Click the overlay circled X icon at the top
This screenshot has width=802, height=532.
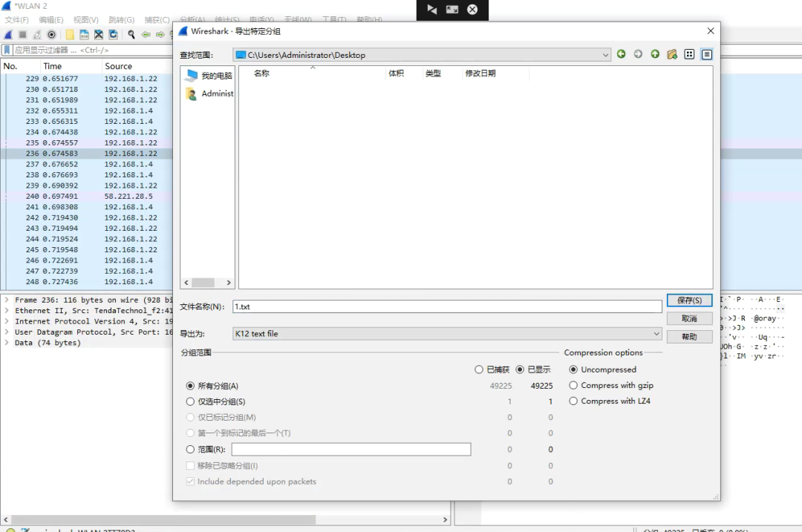[x=472, y=10]
